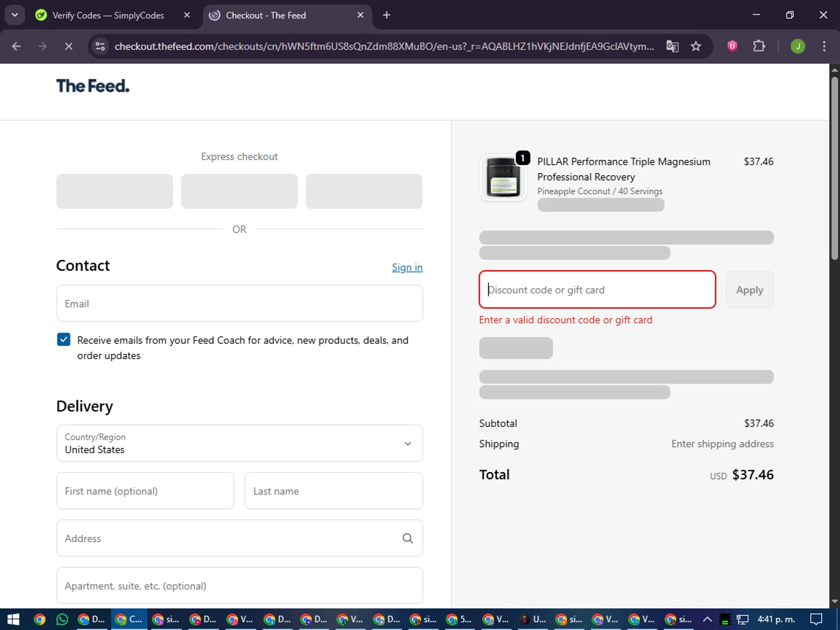
Task: Click the scrollbar down arrow
Action: pos(834,601)
